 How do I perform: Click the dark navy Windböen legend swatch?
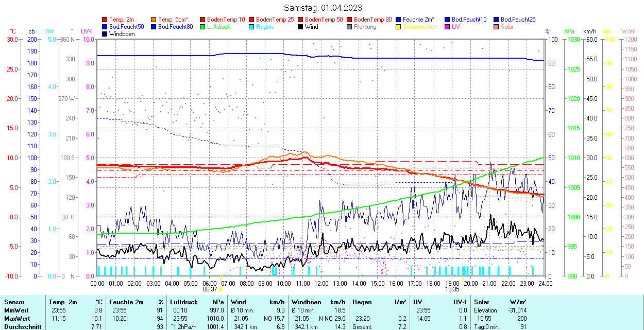pyautogui.click(x=105, y=34)
